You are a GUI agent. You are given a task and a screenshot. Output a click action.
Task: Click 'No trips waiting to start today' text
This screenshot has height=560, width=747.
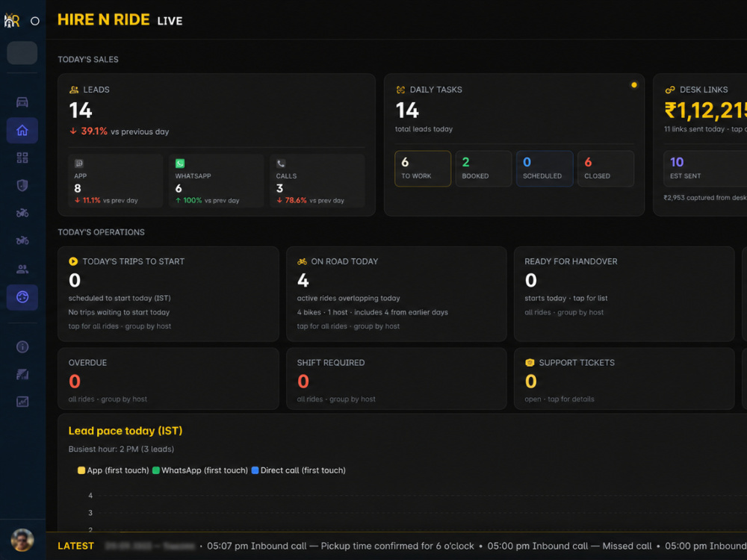[119, 312]
